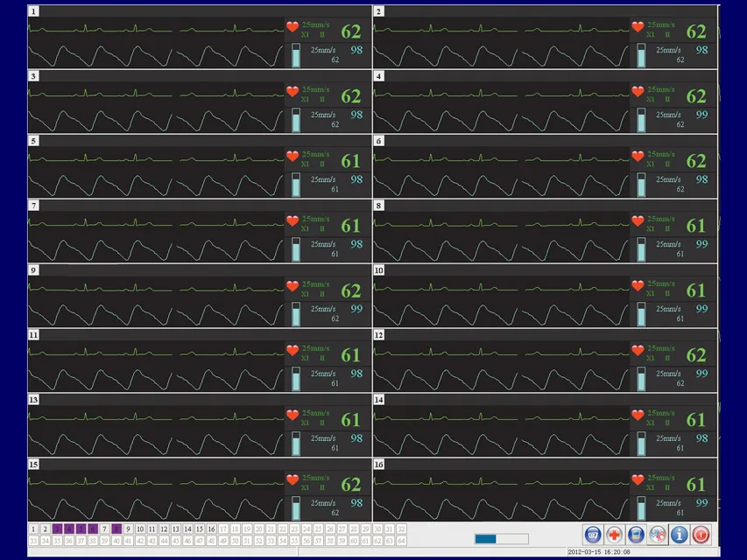Click the heart icon in bed 3 panel

[x=292, y=91]
